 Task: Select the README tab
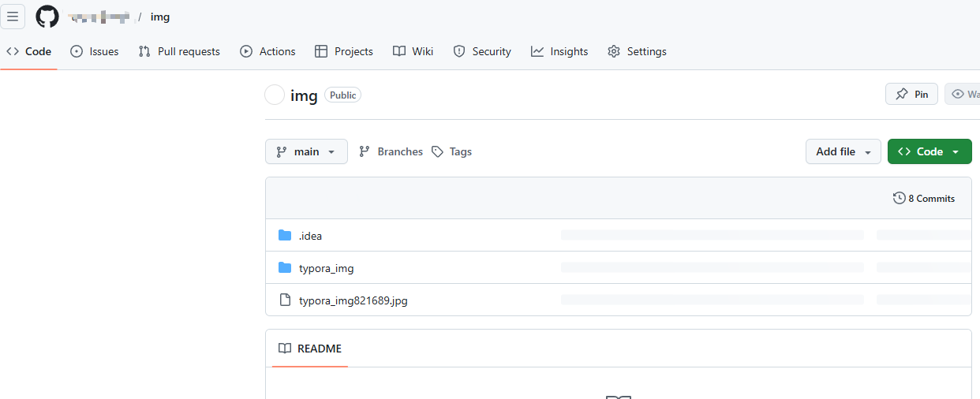click(x=310, y=349)
